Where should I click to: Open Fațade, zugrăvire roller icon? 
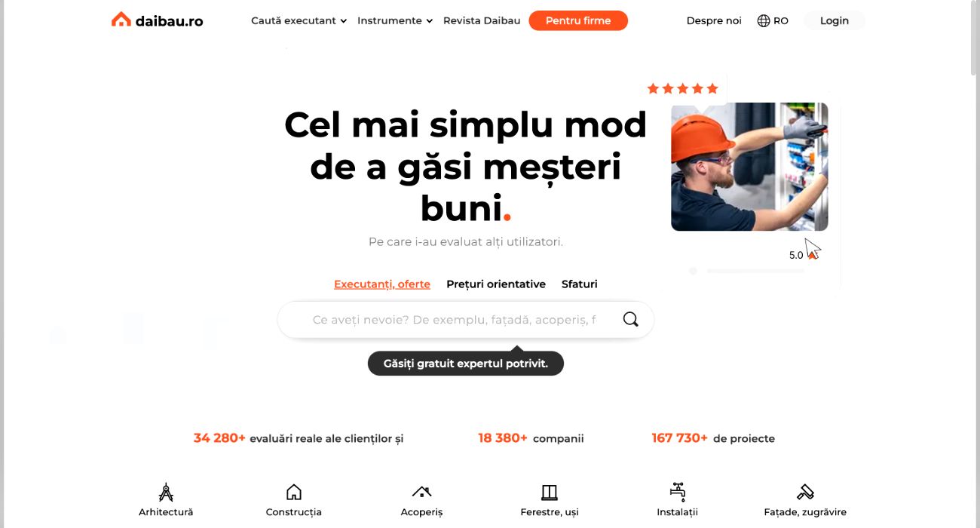[805, 493]
